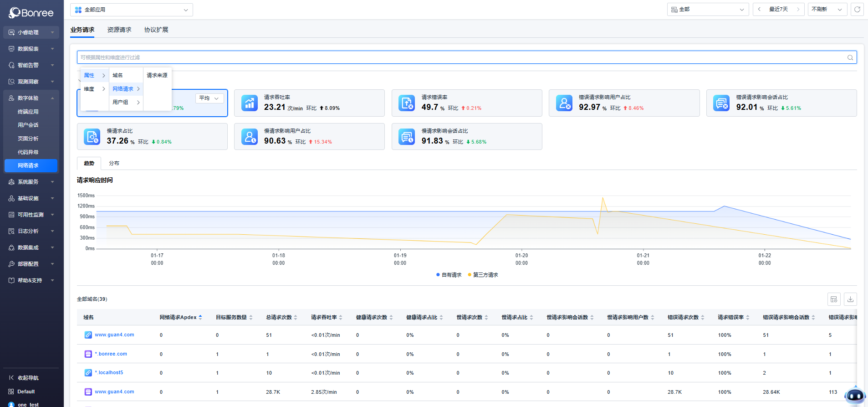Screen dimensions: 868x407
Task: Click 收起导航 to collapse sidebar
Action: pyautogui.click(x=28, y=378)
